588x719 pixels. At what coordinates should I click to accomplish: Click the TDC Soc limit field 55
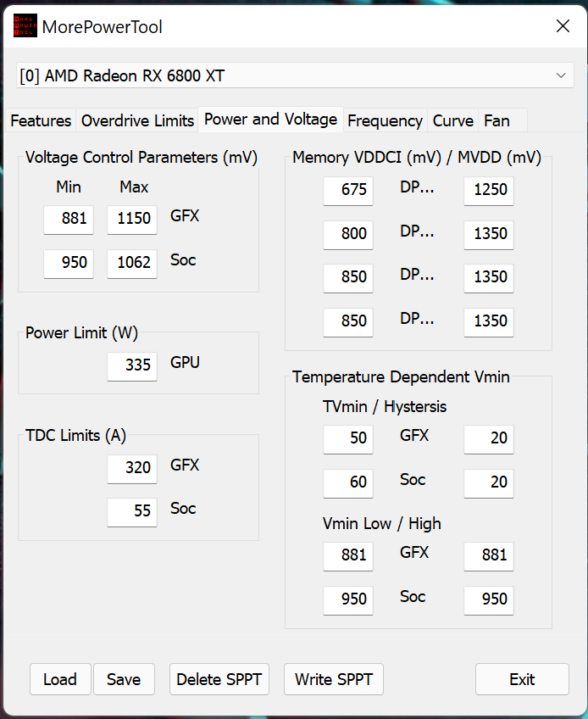tap(132, 512)
